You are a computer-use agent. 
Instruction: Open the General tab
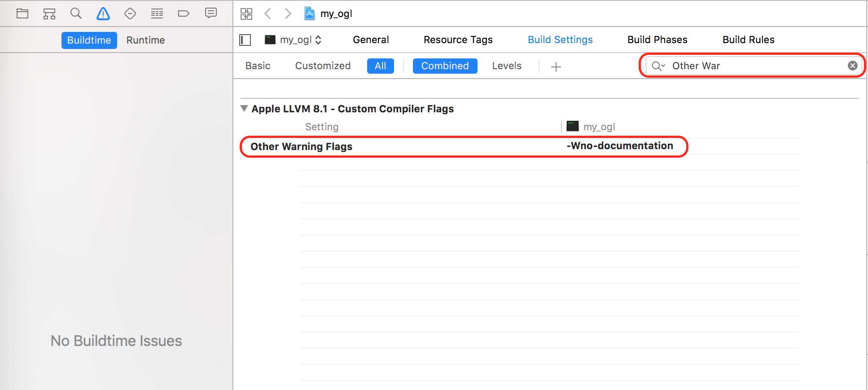(x=371, y=40)
